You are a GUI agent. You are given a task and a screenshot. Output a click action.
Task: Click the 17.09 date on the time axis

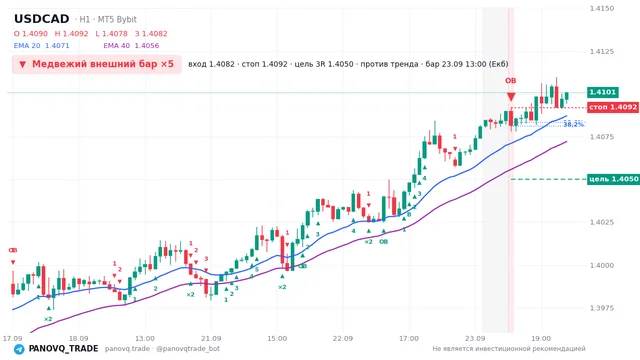click(12, 338)
